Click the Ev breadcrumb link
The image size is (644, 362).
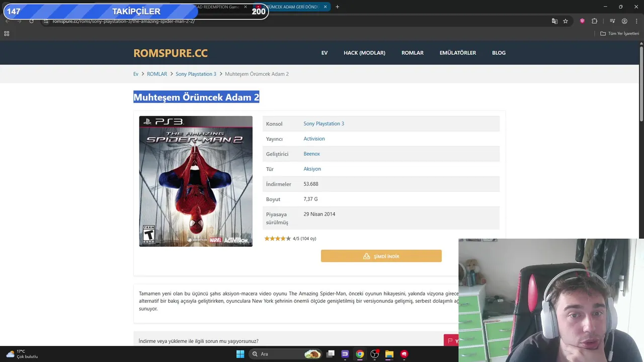click(x=136, y=74)
